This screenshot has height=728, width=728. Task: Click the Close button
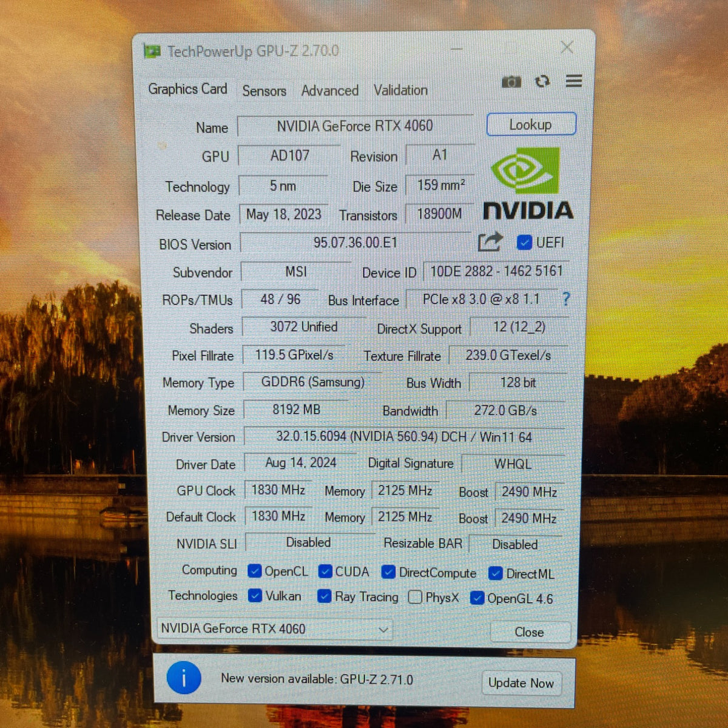click(530, 632)
